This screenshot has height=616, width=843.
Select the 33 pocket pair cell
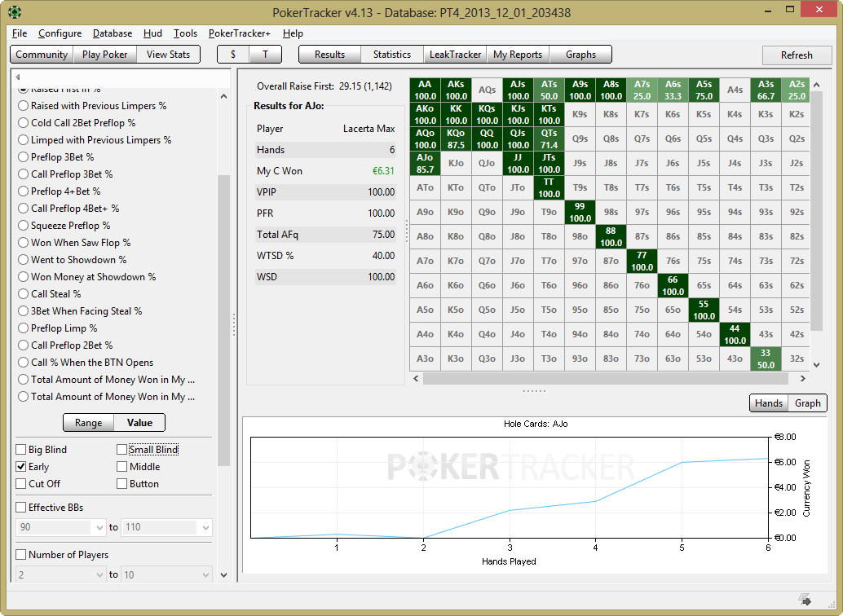coord(766,359)
